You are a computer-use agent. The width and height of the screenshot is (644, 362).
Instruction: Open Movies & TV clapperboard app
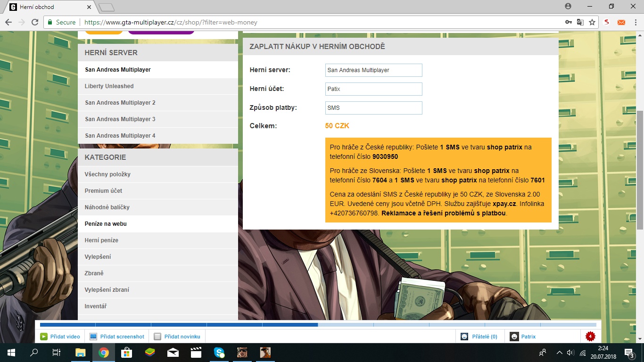pyautogui.click(x=196, y=352)
